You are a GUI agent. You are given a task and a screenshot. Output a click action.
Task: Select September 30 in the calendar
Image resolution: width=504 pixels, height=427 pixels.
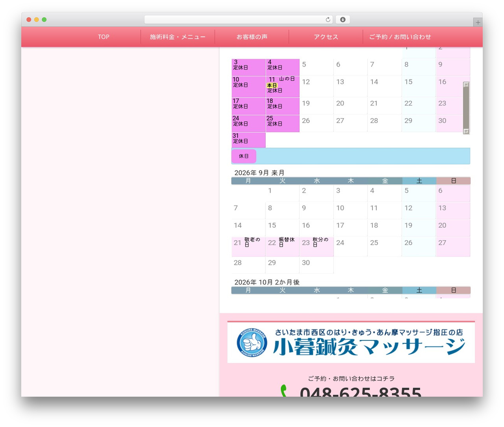[317, 265]
